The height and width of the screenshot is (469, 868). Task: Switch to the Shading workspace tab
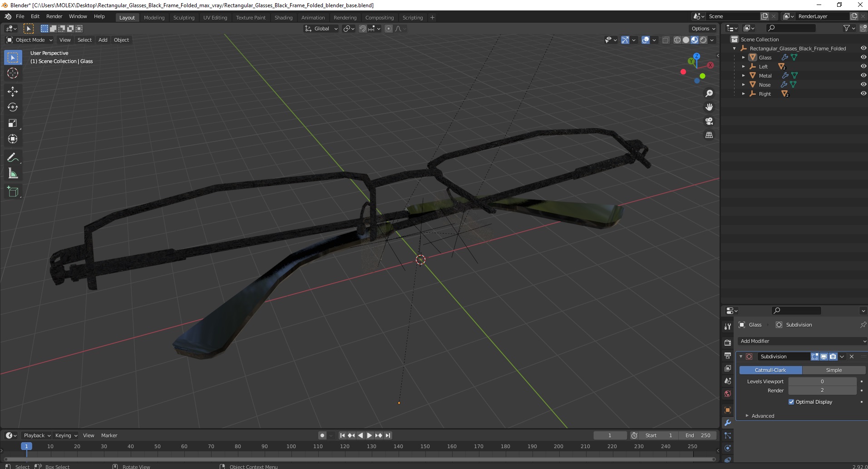point(283,18)
